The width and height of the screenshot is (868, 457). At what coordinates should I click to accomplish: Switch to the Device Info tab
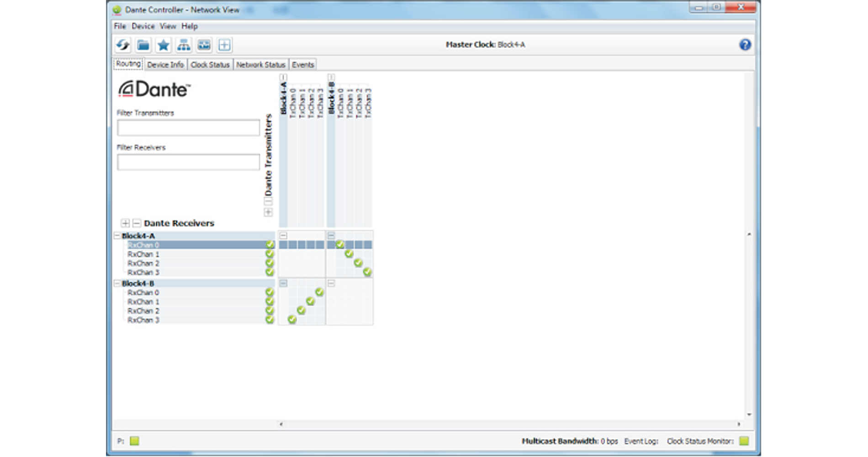165,64
